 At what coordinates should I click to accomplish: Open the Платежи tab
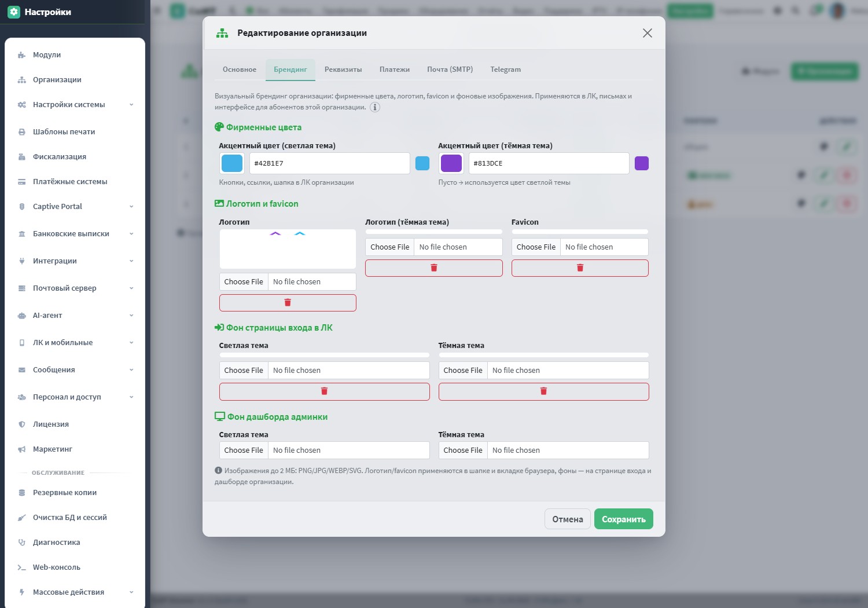click(x=395, y=69)
